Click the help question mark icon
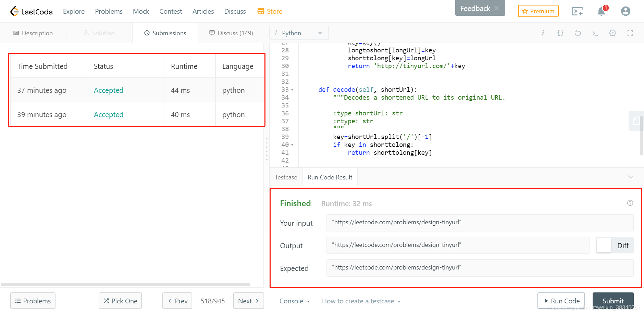The height and width of the screenshot is (314, 644). [x=630, y=203]
